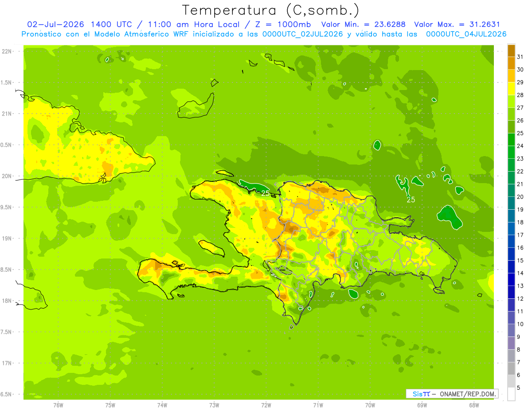Select 'Valor Min. = 23.6288' readout
532x411 pixels.
pyautogui.click(x=364, y=24)
